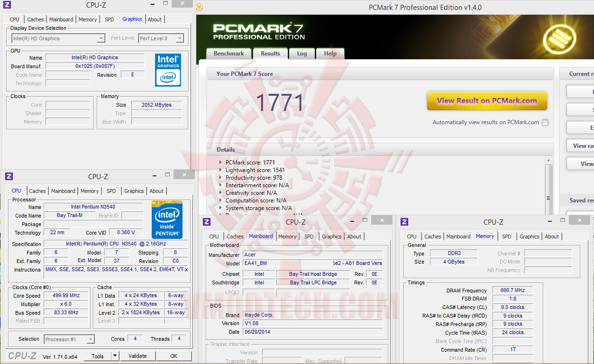This screenshot has height=364, width=594.
Task: Click Z icon of CPU-Z Memory window title
Action: click(x=404, y=222)
